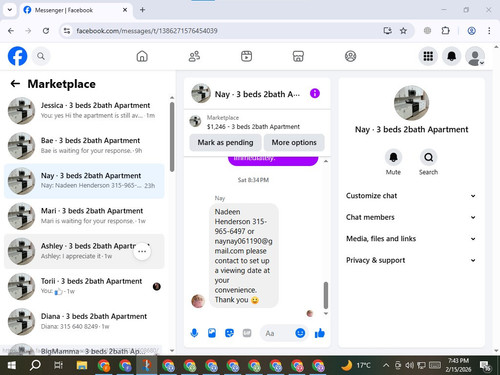Open the Windows Start menu

click(x=11, y=365)
